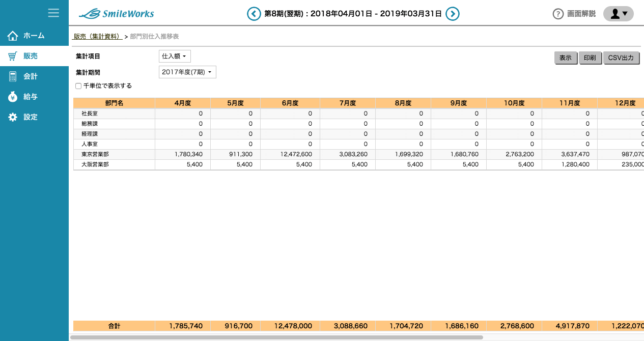Image resolution: width=644 pixels, height=341 pixels.
Task: Open the user account menu
Action: (619, 14)
